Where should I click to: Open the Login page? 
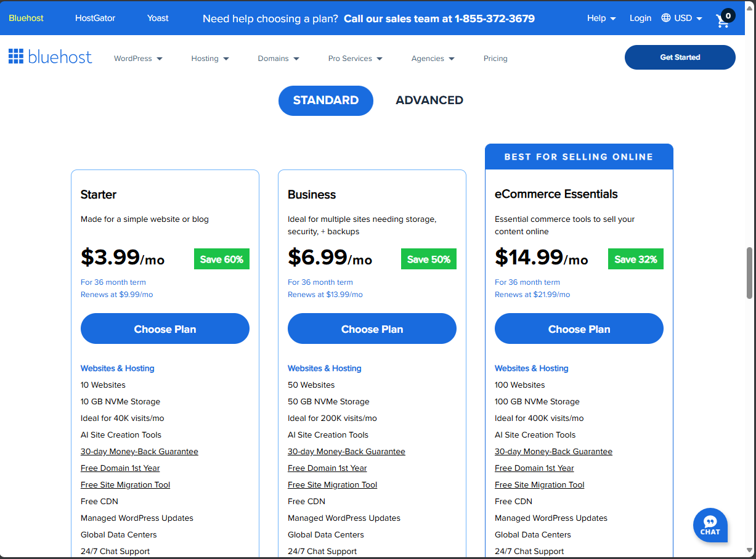coord(640,18)
